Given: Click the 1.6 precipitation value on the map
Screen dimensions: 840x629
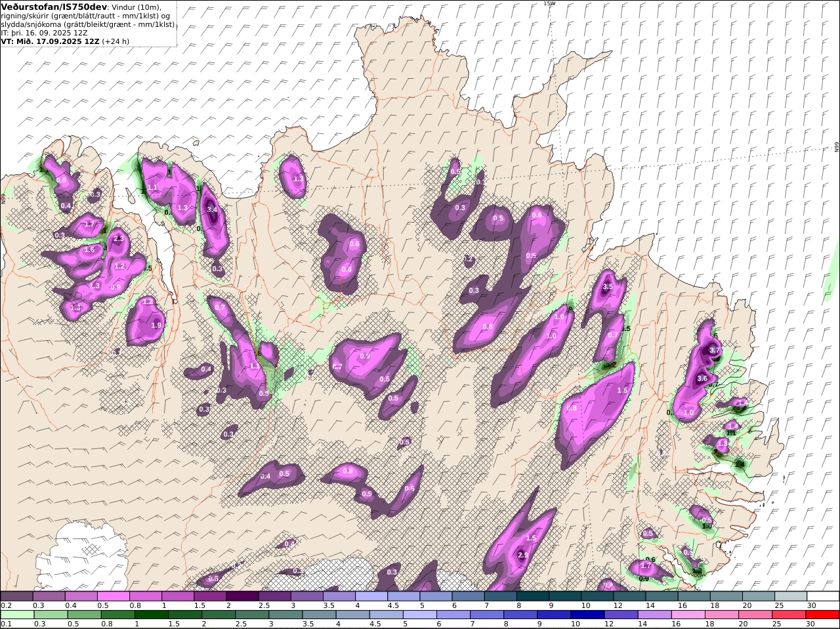Looking at the screenshot, I should [x=89, y=250].
